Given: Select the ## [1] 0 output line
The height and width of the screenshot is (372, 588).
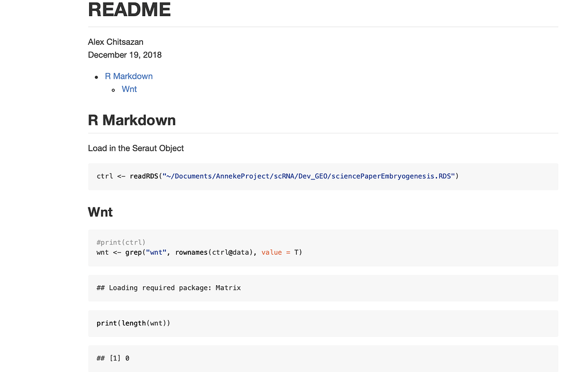Looking at the screenshot, I should (x=112, y=358).
